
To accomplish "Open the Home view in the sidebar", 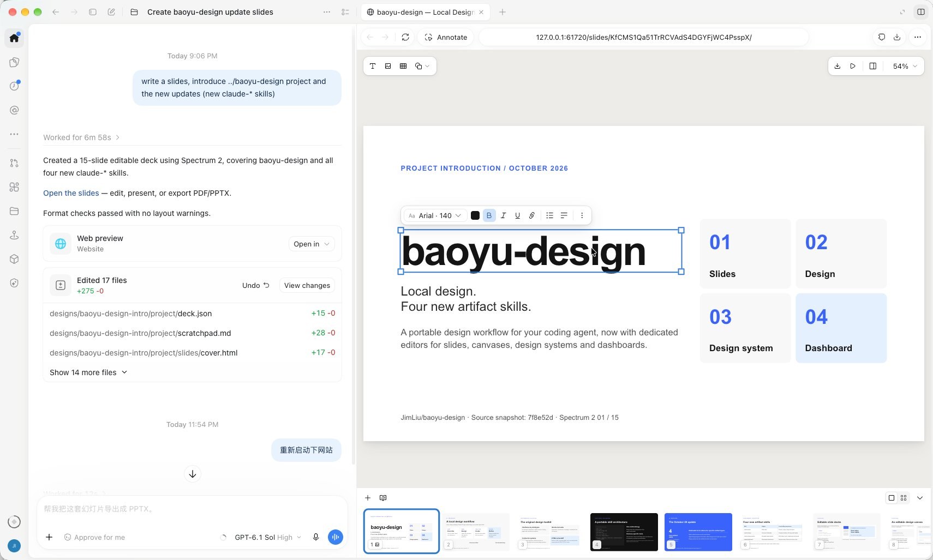I will [14, 38].
